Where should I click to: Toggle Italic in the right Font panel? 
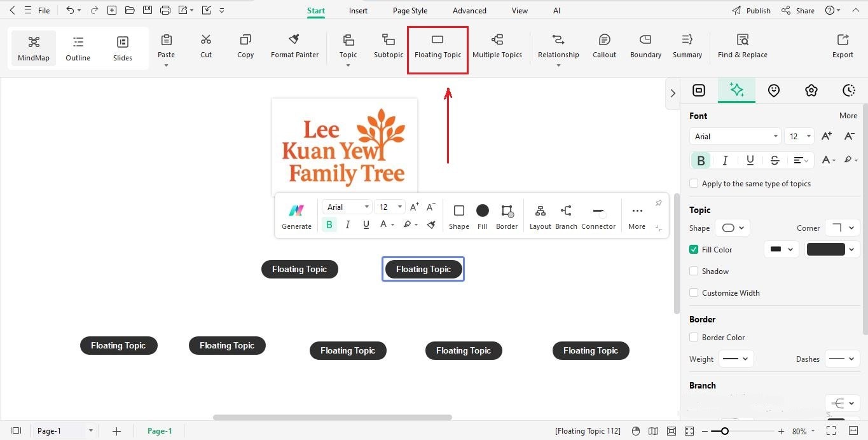point(725,160)
